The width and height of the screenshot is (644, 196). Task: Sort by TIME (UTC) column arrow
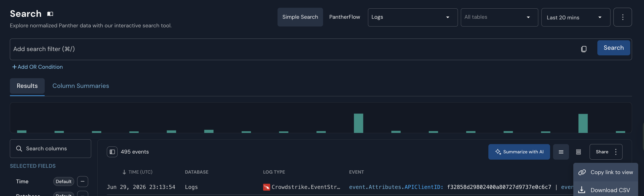point(124,172)
